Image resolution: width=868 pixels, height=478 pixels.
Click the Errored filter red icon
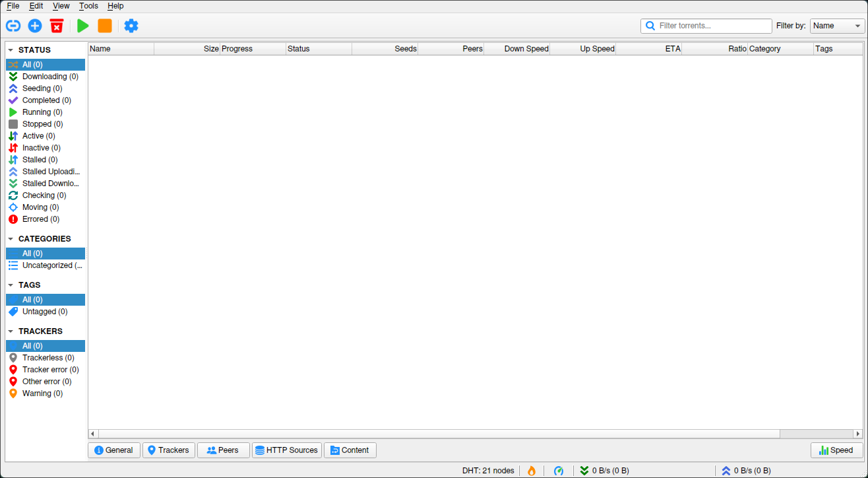pos(13,219)
